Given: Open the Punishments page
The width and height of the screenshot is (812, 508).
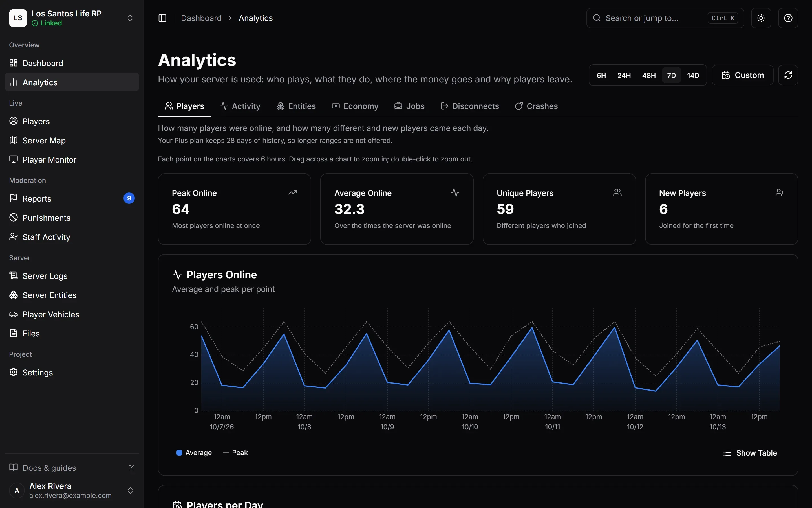Looking at the screenshot, I should coord(72,218).
